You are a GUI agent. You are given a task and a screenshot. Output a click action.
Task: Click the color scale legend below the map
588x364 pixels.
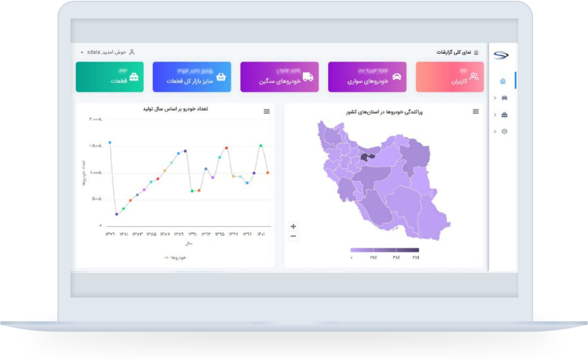click(386, 249)
